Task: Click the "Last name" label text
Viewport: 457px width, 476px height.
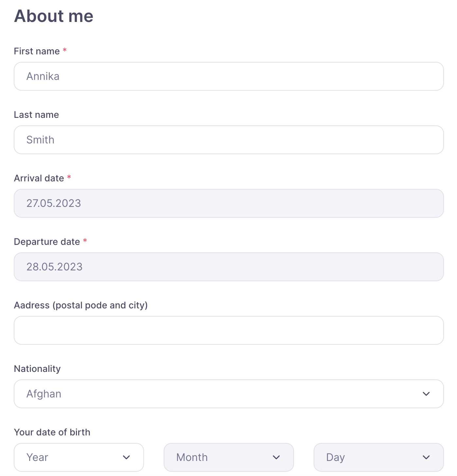Action: (36, 115)
